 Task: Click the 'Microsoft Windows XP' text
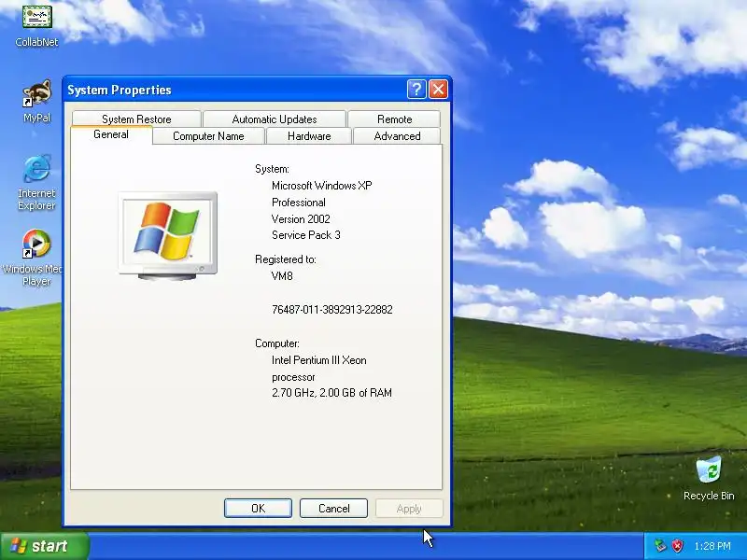coord(321,186)
